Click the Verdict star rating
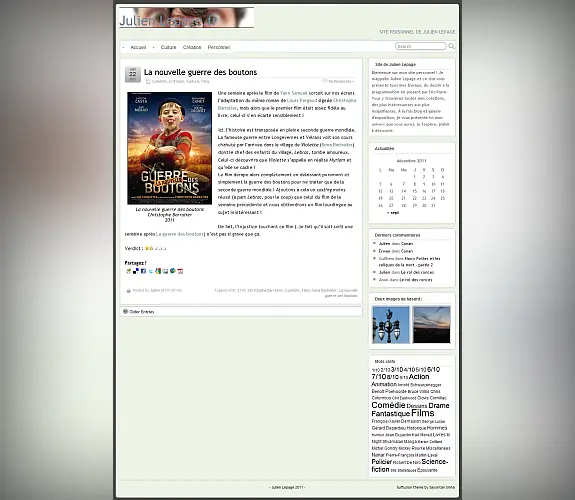The width and height of the screenshot is (575, 500). [x=155, y=248]
